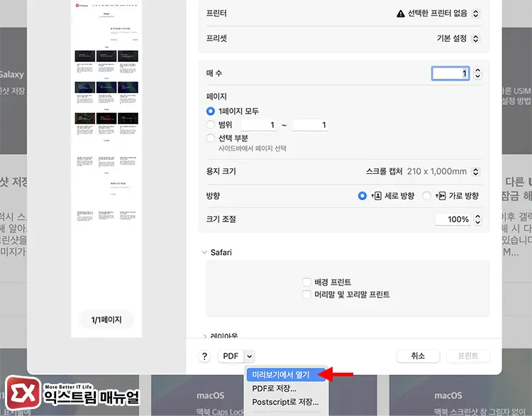The height and width of the screenshot is (416, 532).
Task: Select 가로 방향 landscape orientation
Action: (426, 196)
